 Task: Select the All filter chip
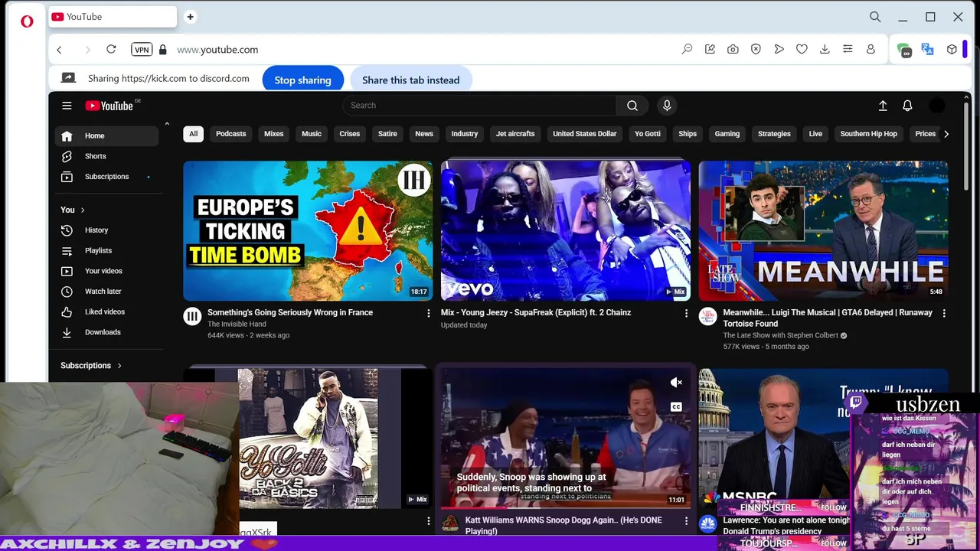193,134
